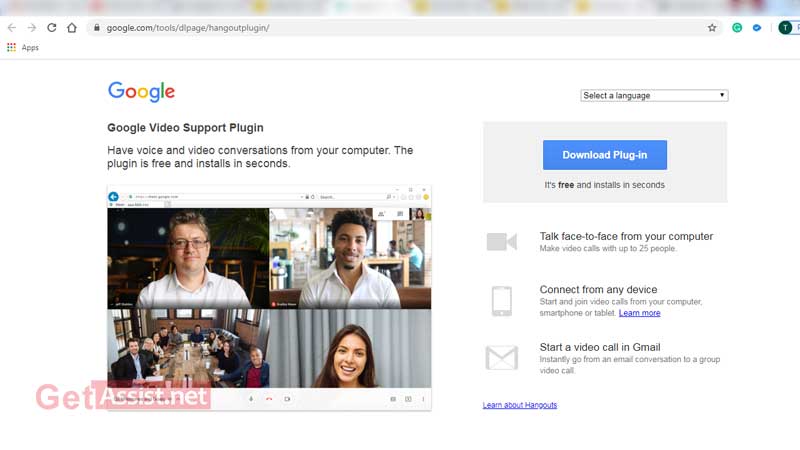The width and height of the screenshot is (800, 450).
Task: Go to the browser home page
Action: 72,28
